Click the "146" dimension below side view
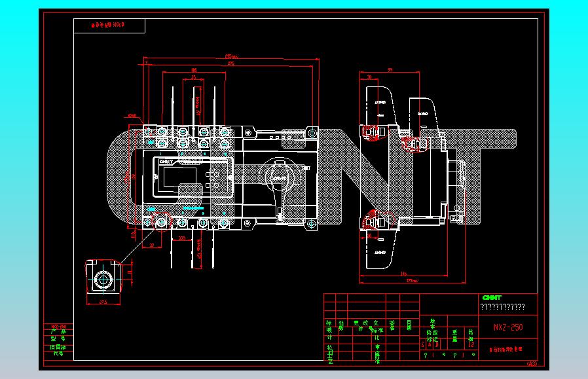Screen dimensions: 588x379 403,274
